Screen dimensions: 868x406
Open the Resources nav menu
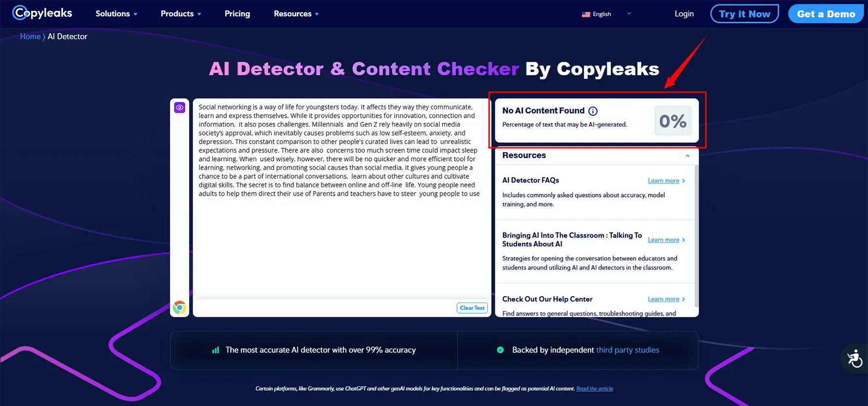[x=296, y=14]
